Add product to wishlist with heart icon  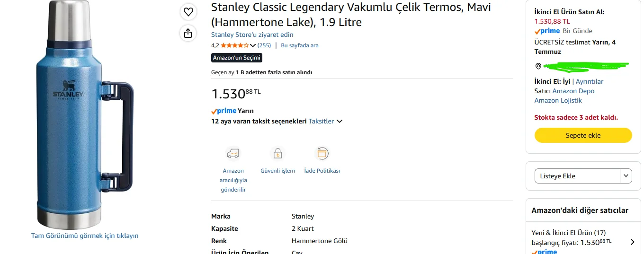(188, 12)
